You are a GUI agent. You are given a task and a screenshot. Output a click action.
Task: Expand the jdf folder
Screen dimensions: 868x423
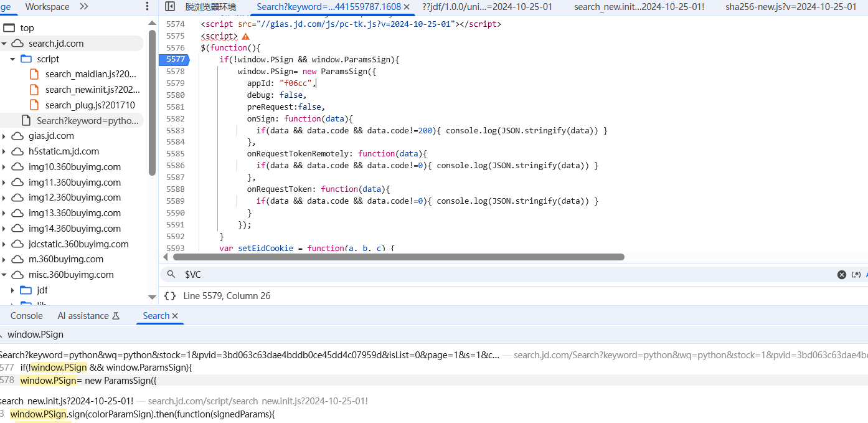tap(12, 290)
